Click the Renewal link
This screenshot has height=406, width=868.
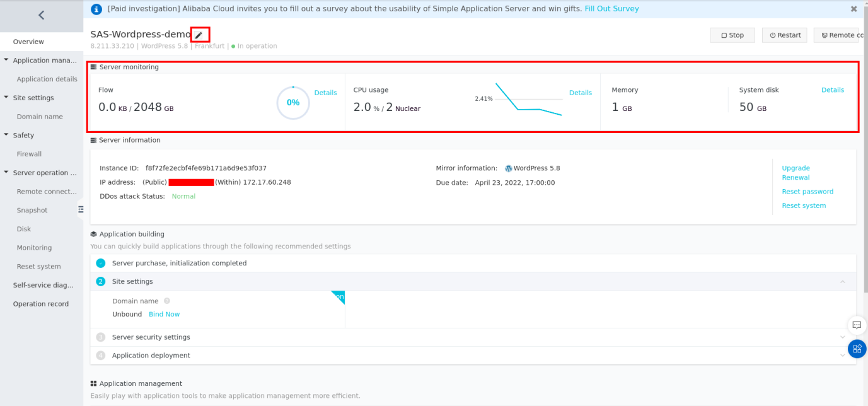[x=796, y=178]
